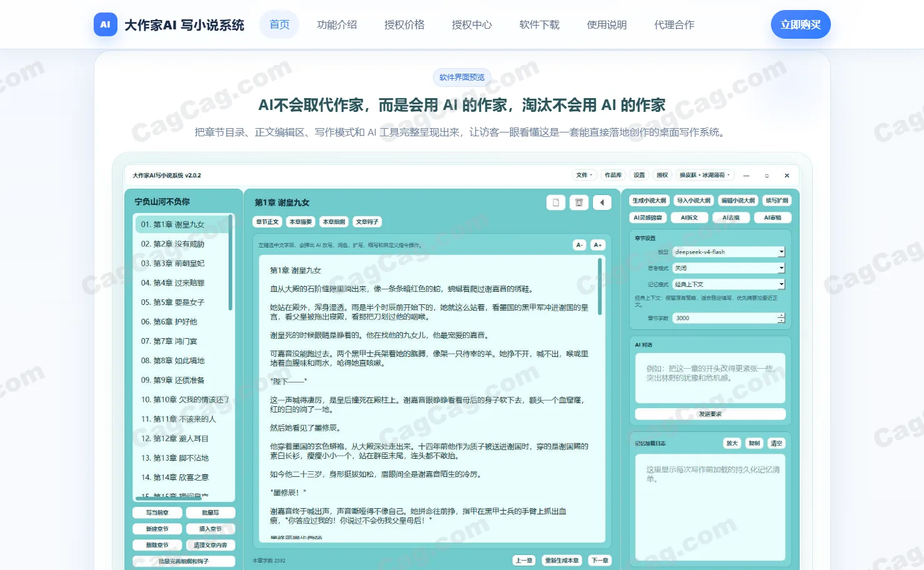The height and width of the screenshot is (570, 924).
Task: Click the 软件界面预览 badge
Action: pyautogui.click(x=462, y=77)
